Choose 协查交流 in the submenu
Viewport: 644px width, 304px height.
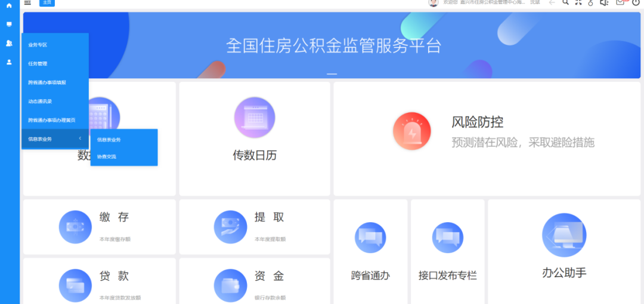click(107, 156)
